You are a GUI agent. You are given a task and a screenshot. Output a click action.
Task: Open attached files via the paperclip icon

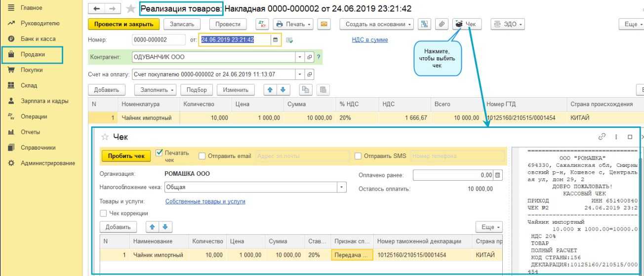pos(442,24)
